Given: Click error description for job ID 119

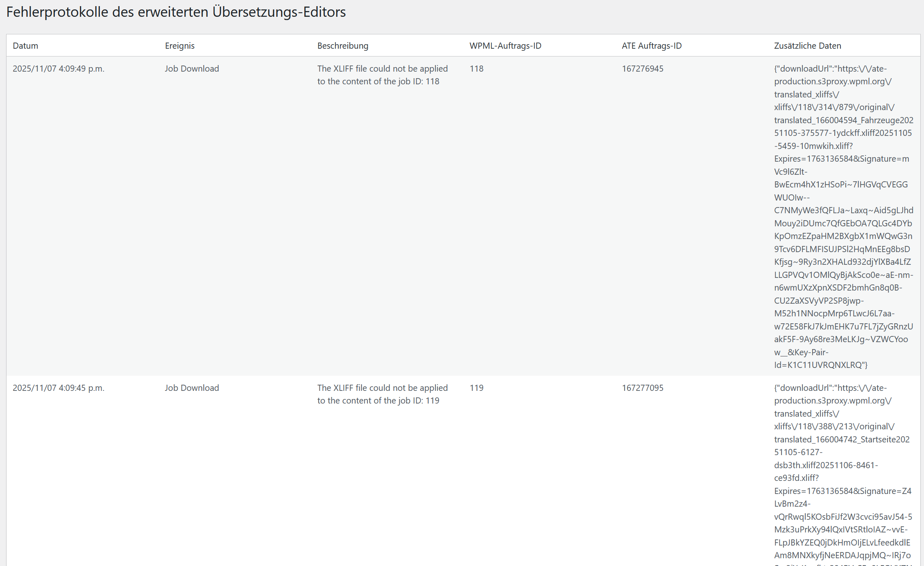Looking at the screenshot, I should click(x=382, y=394).
